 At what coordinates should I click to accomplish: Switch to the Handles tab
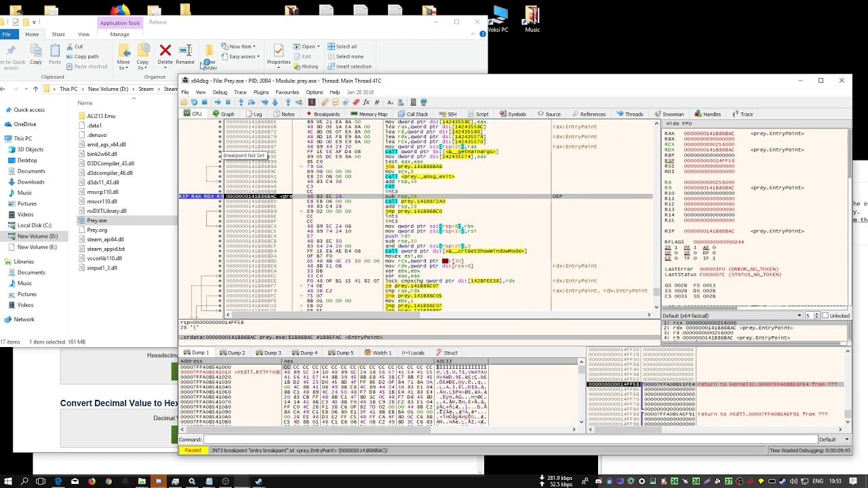709,114
